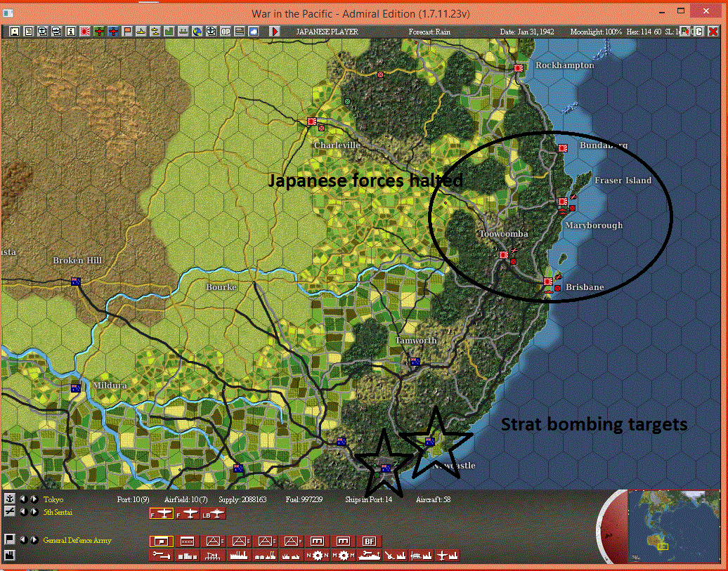Image resolution: width=728 pixels, height=571 pixels.
Task: Click the orange flag toolbar icon
Action: click(x=127, y=32)
